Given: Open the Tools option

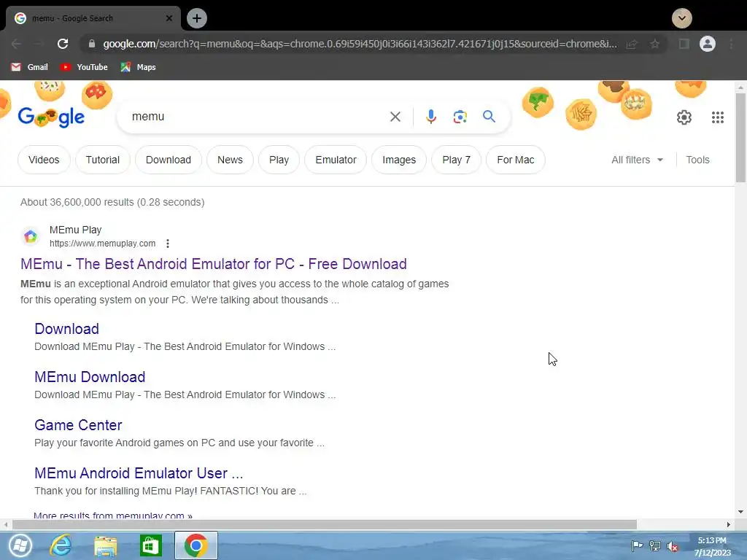Looking at the screenshot, I should tap(697, 160).
